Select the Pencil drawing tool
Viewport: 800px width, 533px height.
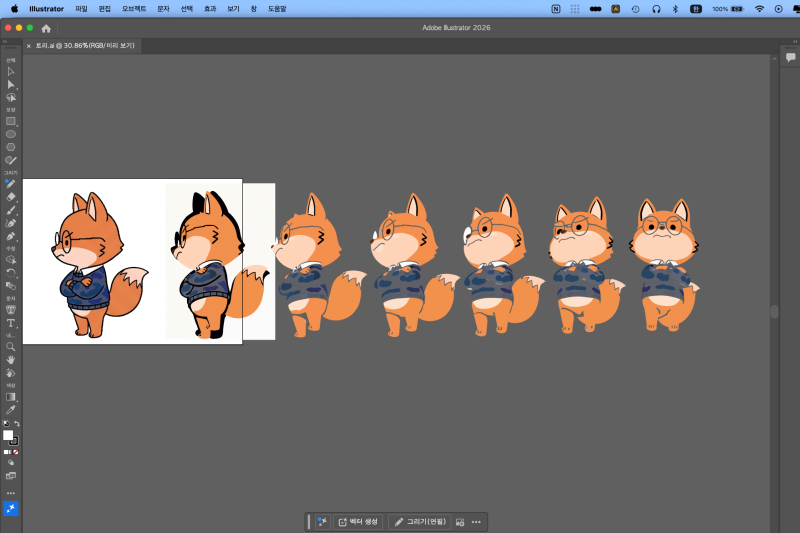tap(11, 184)
